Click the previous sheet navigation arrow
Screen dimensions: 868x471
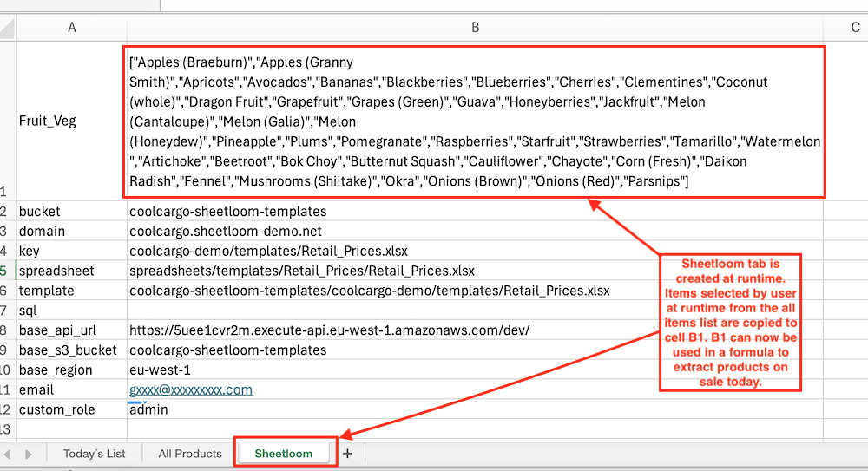coord(9,454)
